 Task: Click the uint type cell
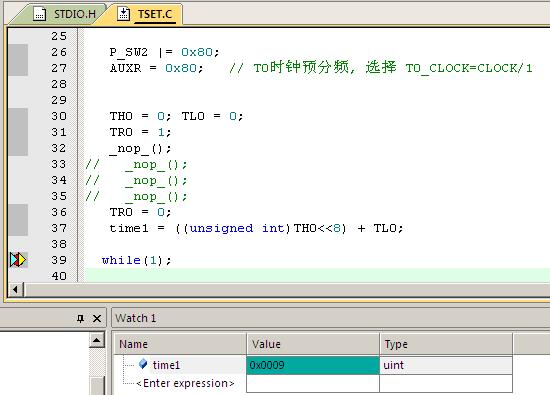click(x=446, y=365)
